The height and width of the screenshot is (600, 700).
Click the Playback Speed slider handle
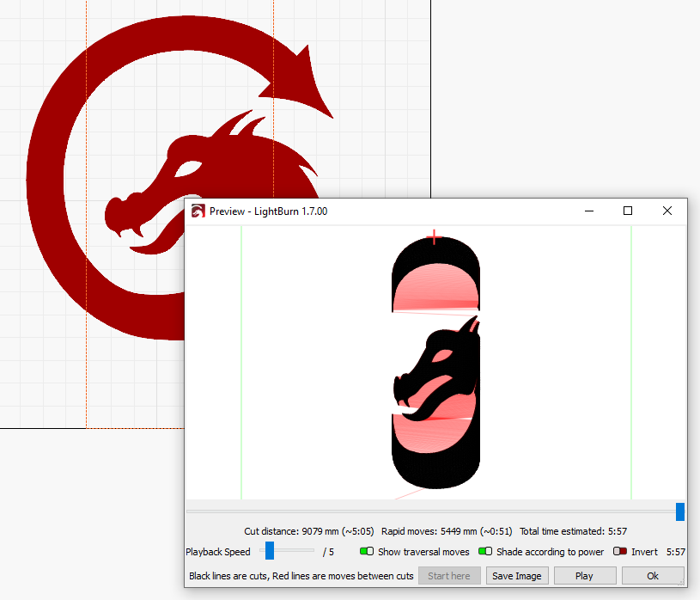tap(270, 551)
